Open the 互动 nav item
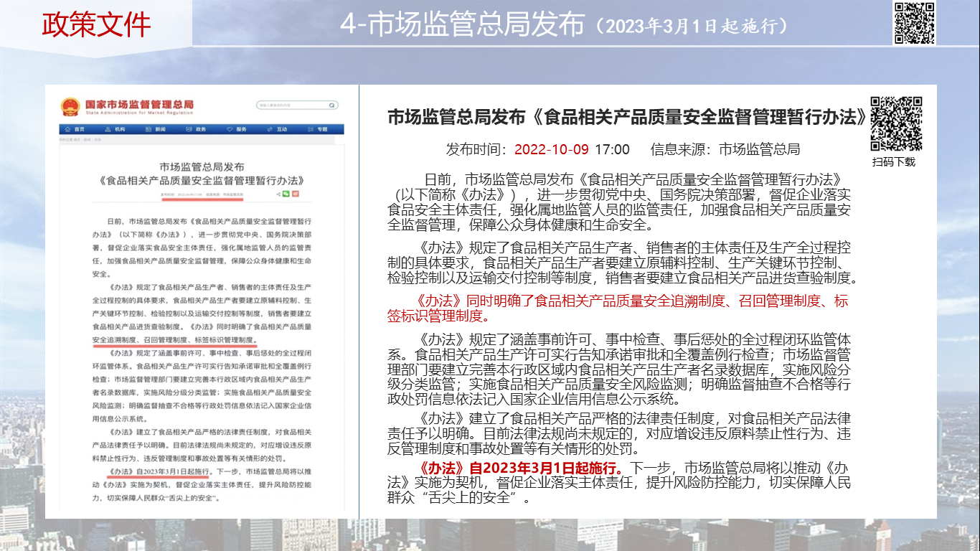 click(x=277, y=129)
